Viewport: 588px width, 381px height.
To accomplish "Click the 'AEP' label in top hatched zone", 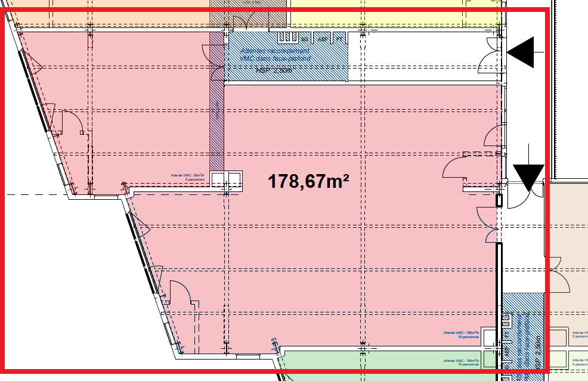I will pos(323,39).
